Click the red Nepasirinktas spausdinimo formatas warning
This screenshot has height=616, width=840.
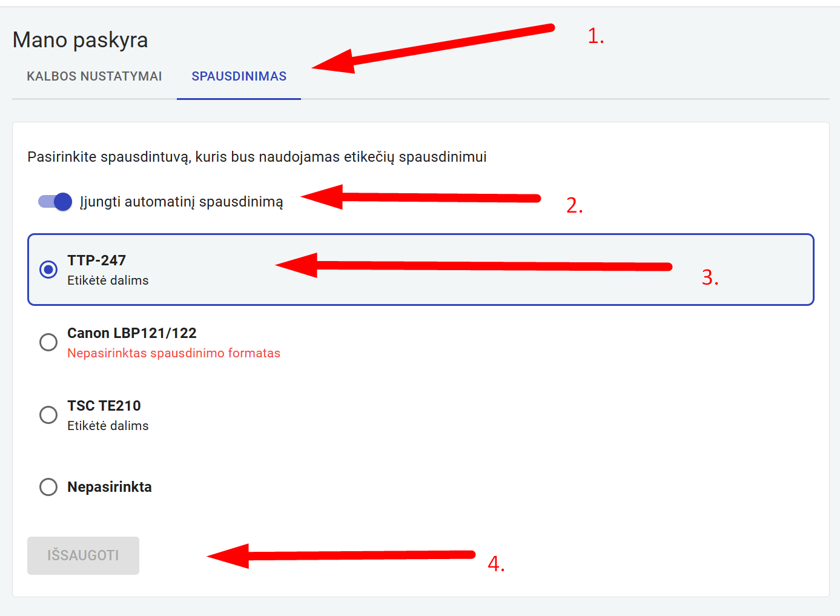[x=174, y=353]
